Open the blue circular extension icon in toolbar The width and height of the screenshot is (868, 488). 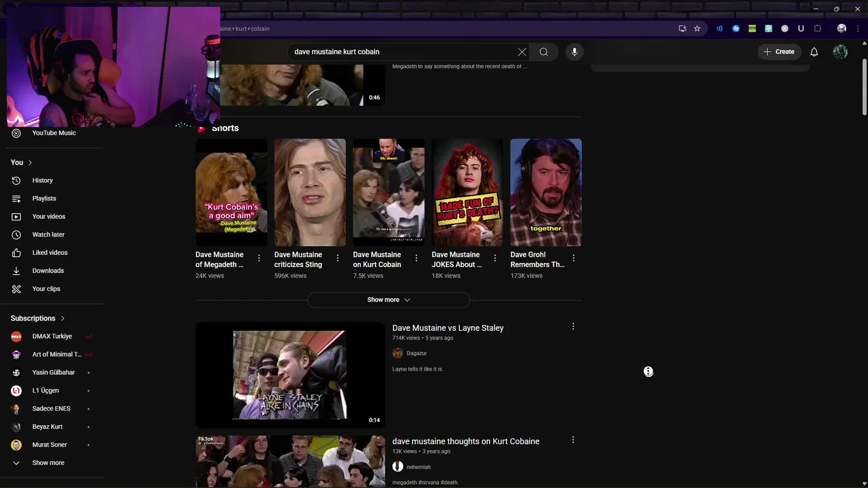click(x=736, y=28)
